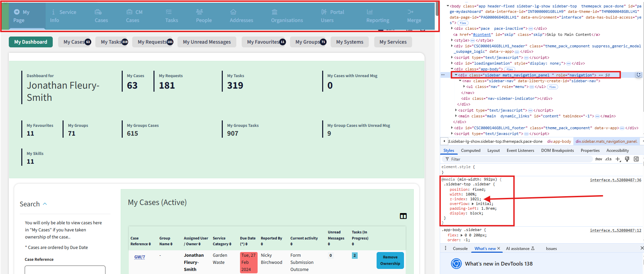
Task: Expand the main content element node
Action: (x=456, y=116)
